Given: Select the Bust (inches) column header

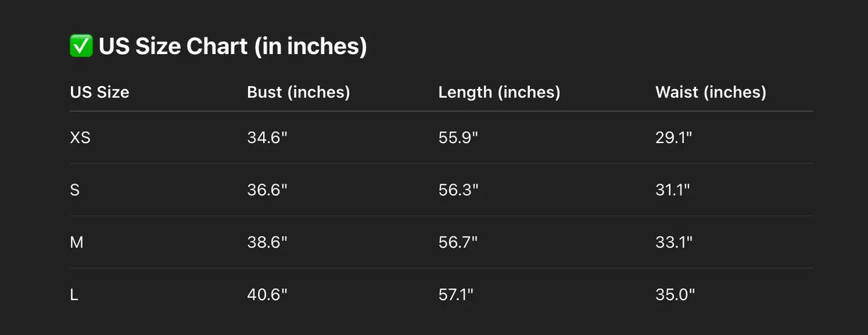Looking at the screenshot, I should [299, 92].
